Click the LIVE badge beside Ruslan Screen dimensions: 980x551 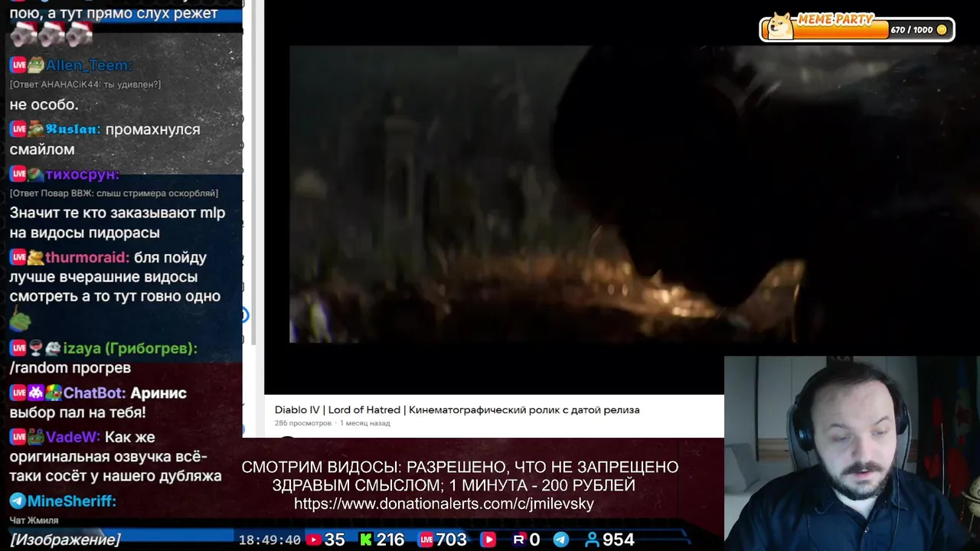18,129
